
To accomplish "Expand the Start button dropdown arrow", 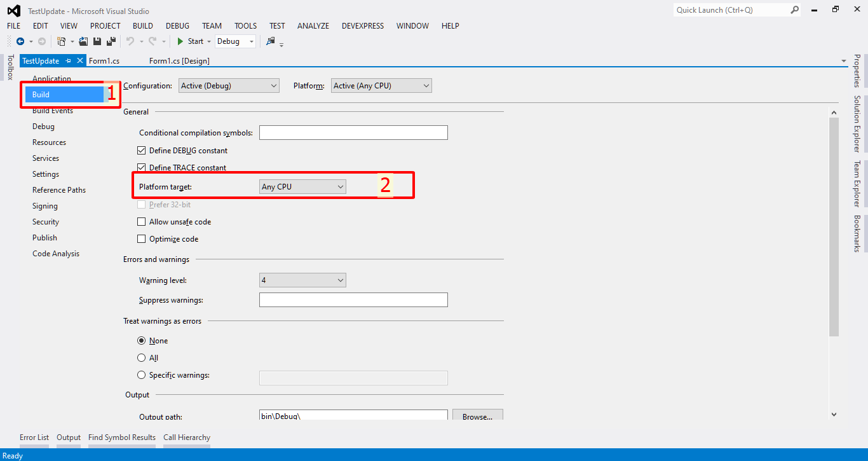I will [x=209, y=42].
